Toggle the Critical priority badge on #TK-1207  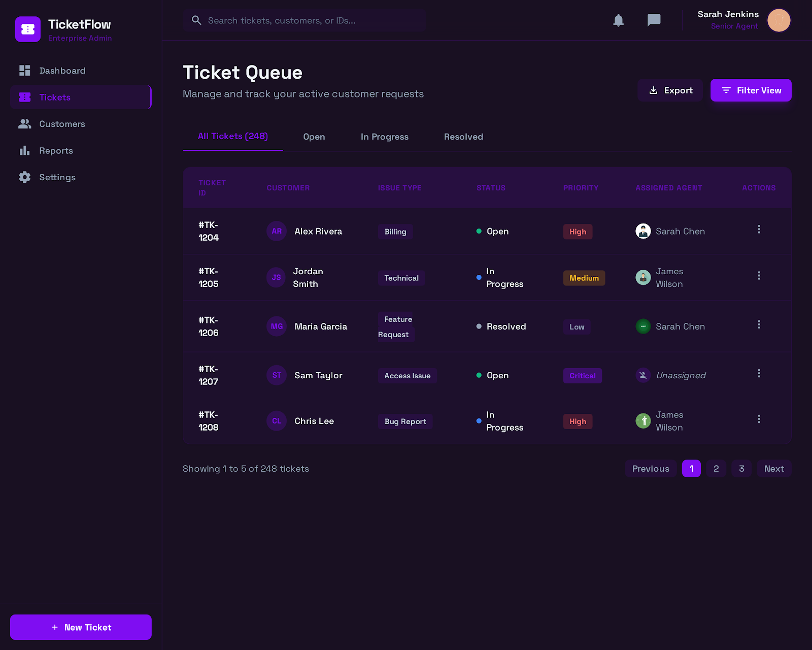(x=582, y=376)
